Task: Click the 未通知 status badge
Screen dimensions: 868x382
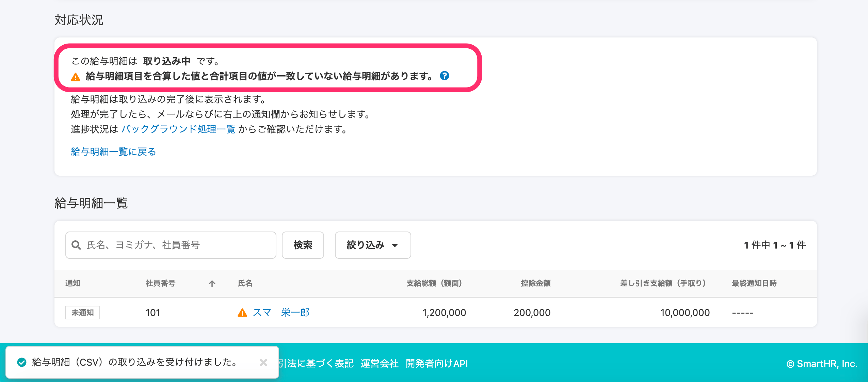Action: pos(83,313)
